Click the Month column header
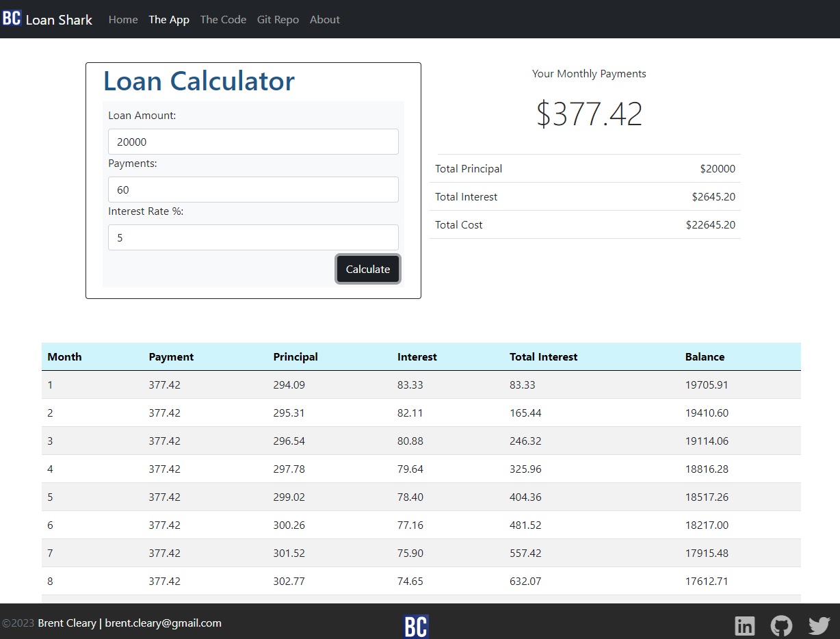Screen dimensions: 840x639 pos(64,356)
